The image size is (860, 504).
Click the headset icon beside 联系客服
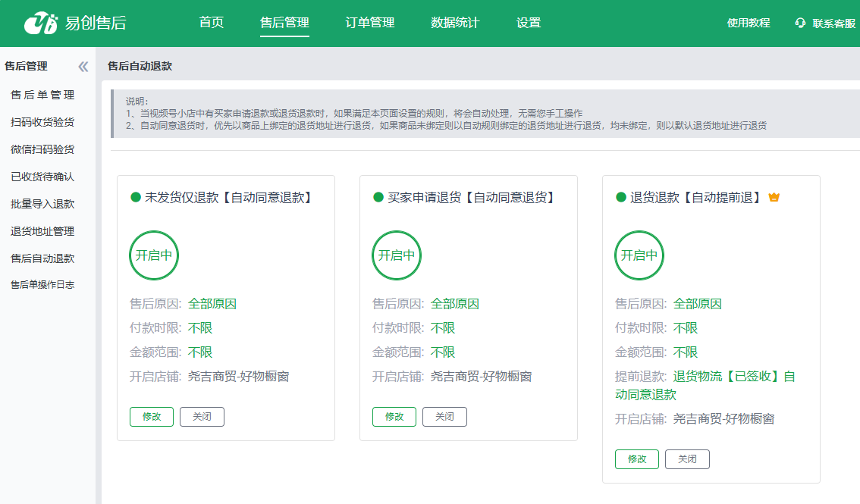point(800,23)
